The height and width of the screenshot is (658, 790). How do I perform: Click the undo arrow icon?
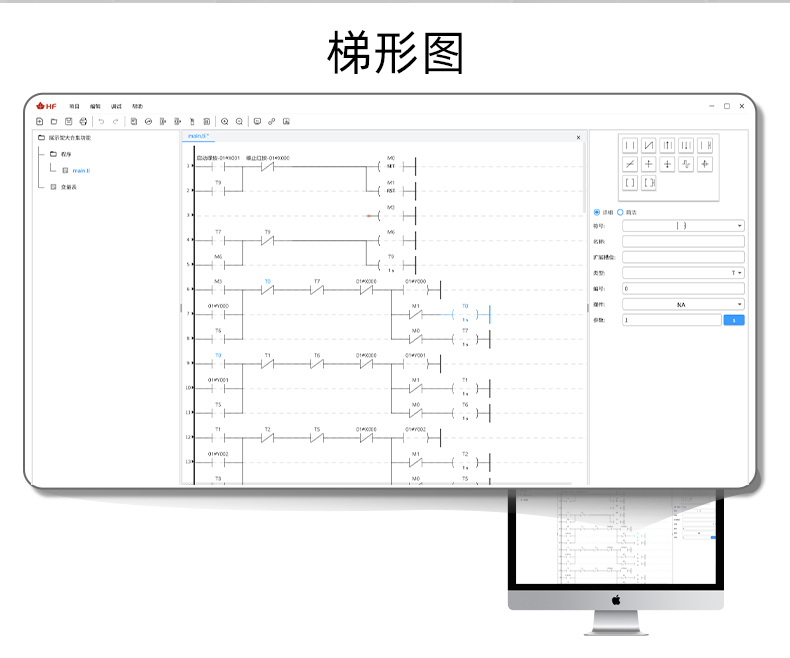(x=101, y=121)
